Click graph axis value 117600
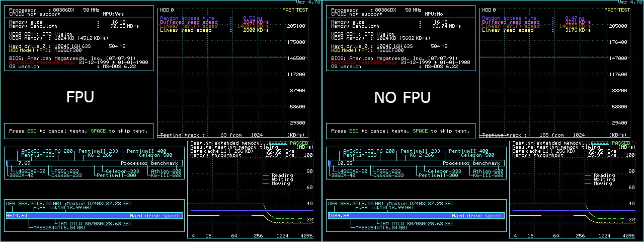This screenshot has width=644, height=242. pyautogui.click(x=617, y=75)
